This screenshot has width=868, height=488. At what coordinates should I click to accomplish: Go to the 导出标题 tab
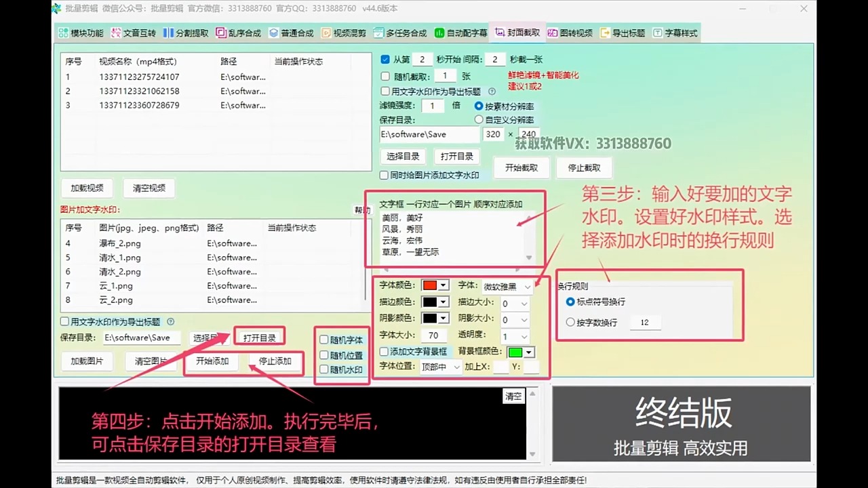623,33
